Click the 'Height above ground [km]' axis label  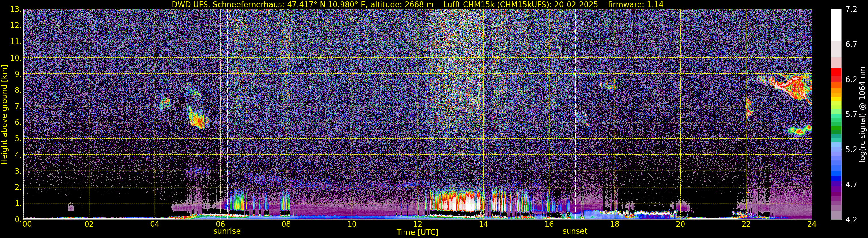[4, 115]
